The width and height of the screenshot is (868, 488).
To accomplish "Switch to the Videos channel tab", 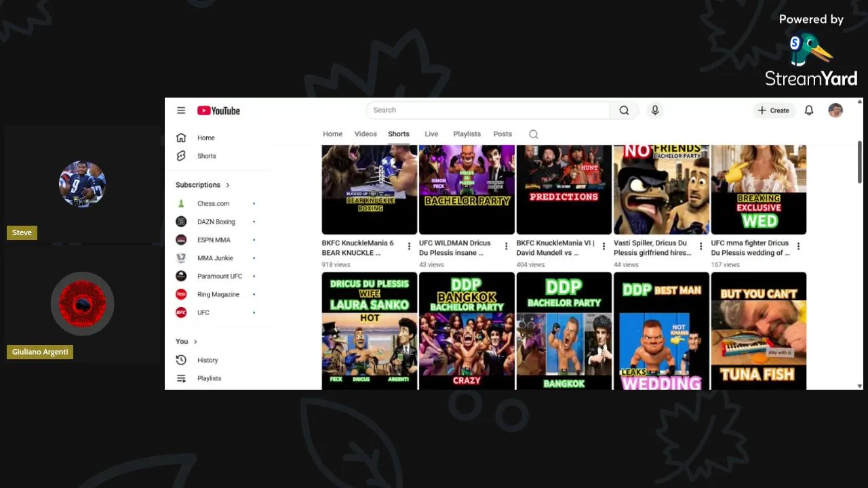I will (x=366, y=134).
